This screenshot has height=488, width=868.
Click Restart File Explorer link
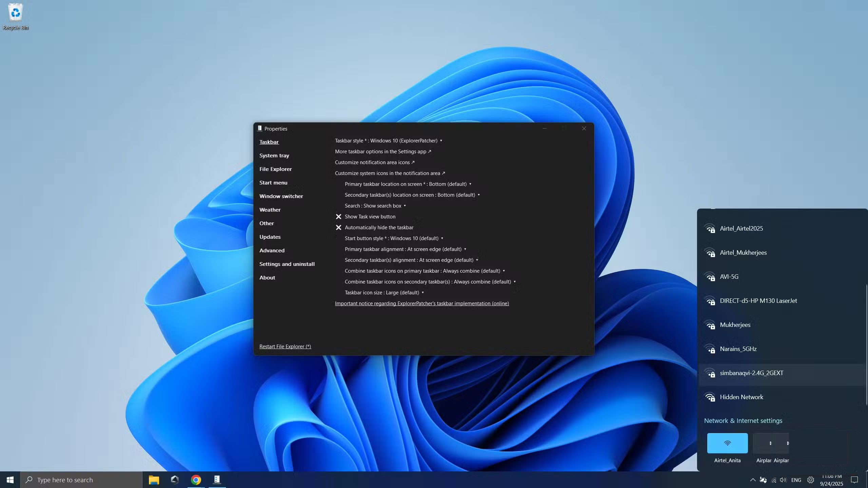pyautogui.click(x=285, y=346)
